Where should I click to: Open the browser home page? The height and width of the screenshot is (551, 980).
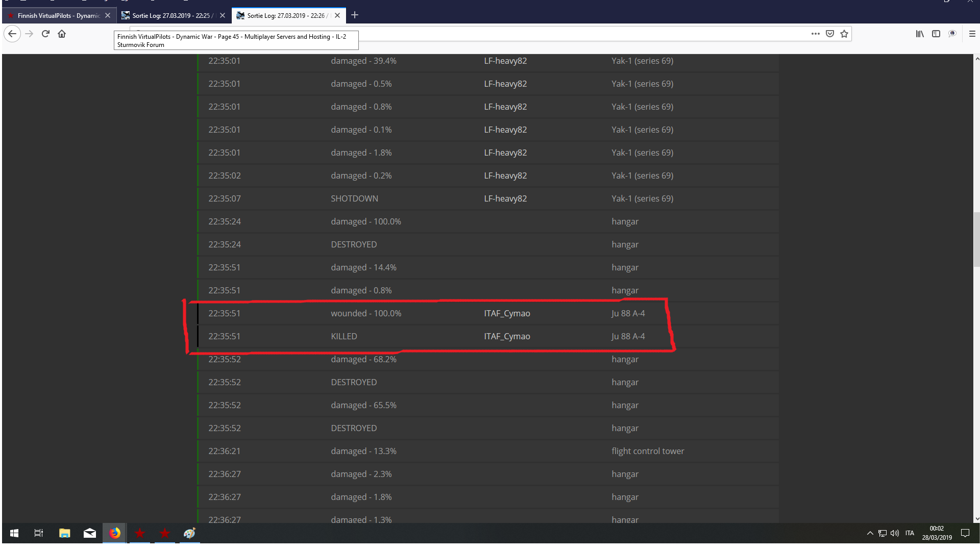[62, 34]
